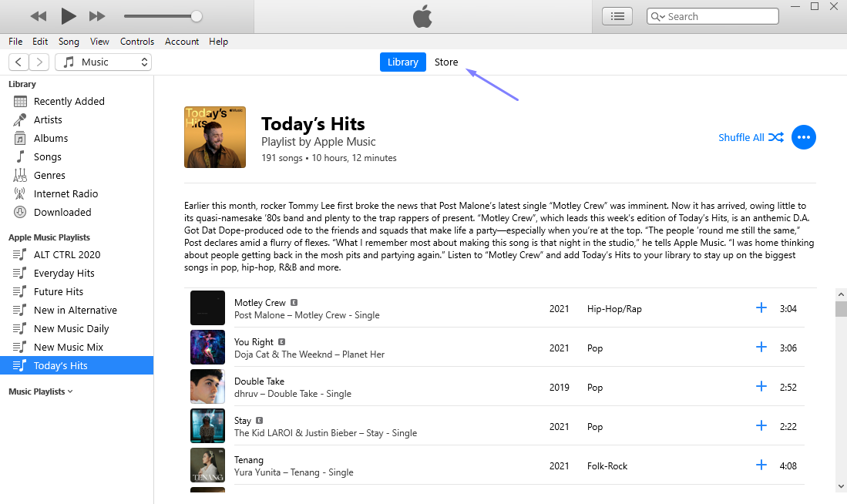Add Tenang song to library
This screenshot has height=504, width=847.
[761, 465]
